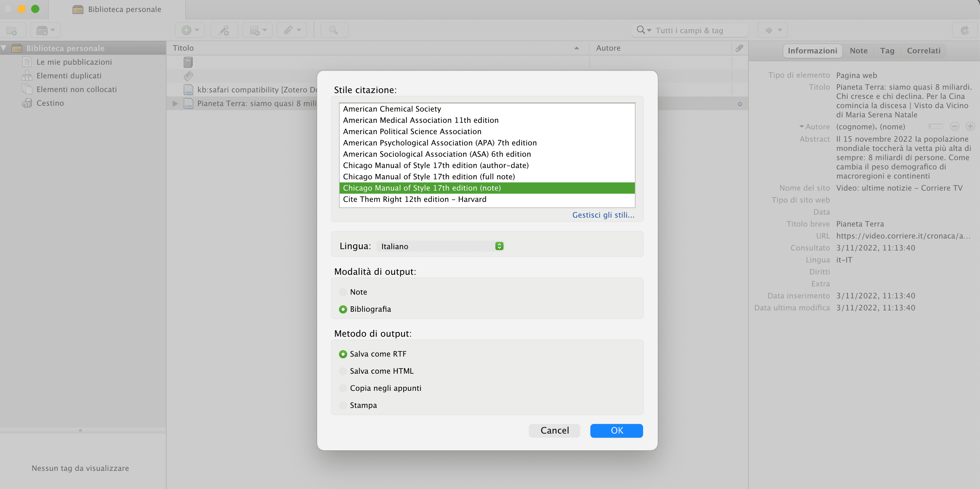Click the search field magnifier icon

pyautogui.click(x=641, y=30)
